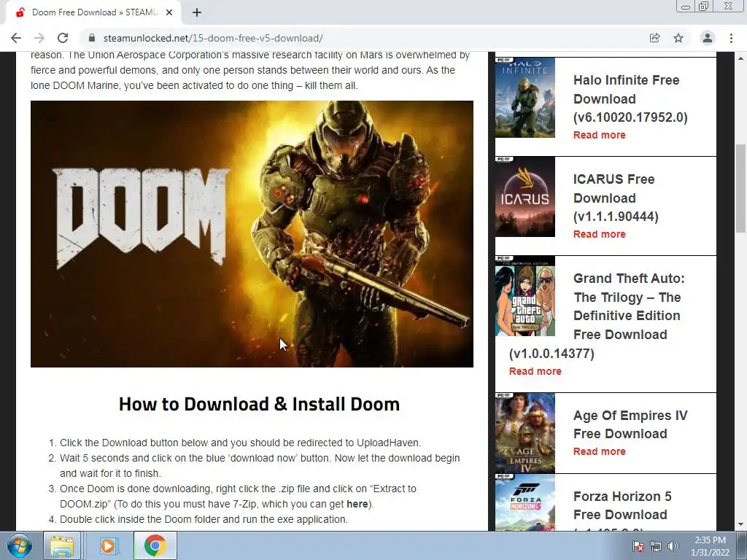The height and width of the screenshot is (560, 747).
Task: Reload the page with the refresh icon
Action: pyautogui.click(x=63, y=38)
